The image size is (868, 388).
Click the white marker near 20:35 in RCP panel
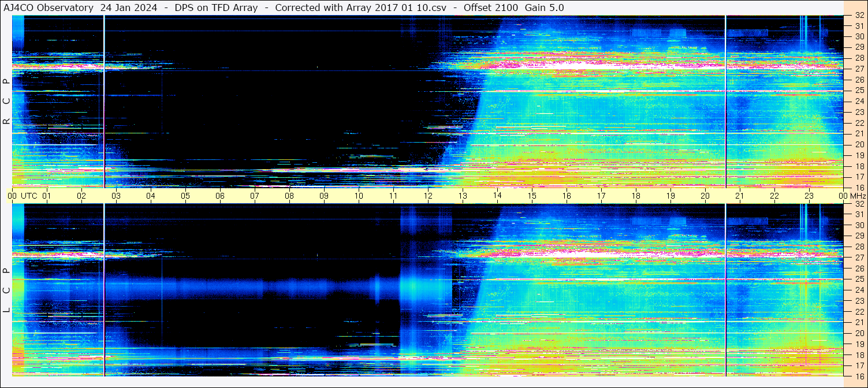(x=725, y=102)
